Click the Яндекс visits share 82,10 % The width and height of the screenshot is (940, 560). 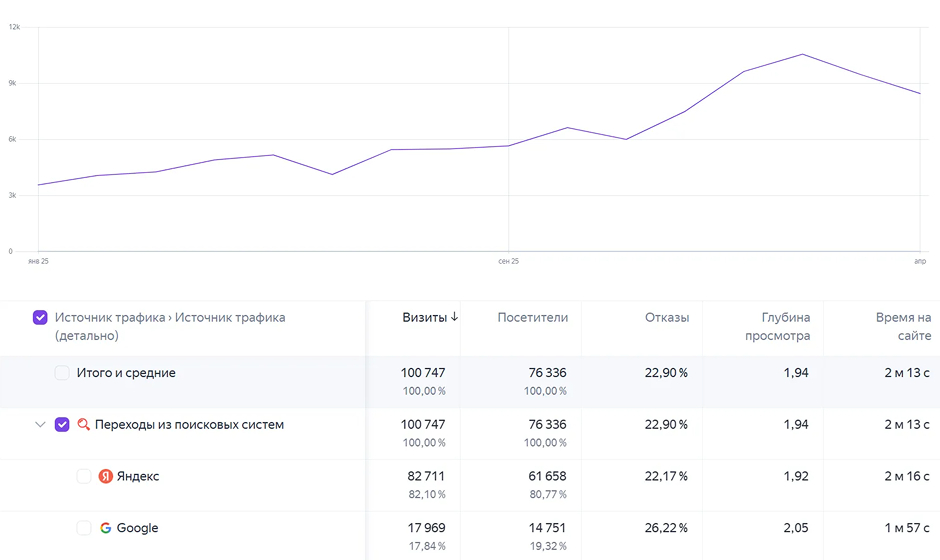pyautogui.click(x=427, y=495)
